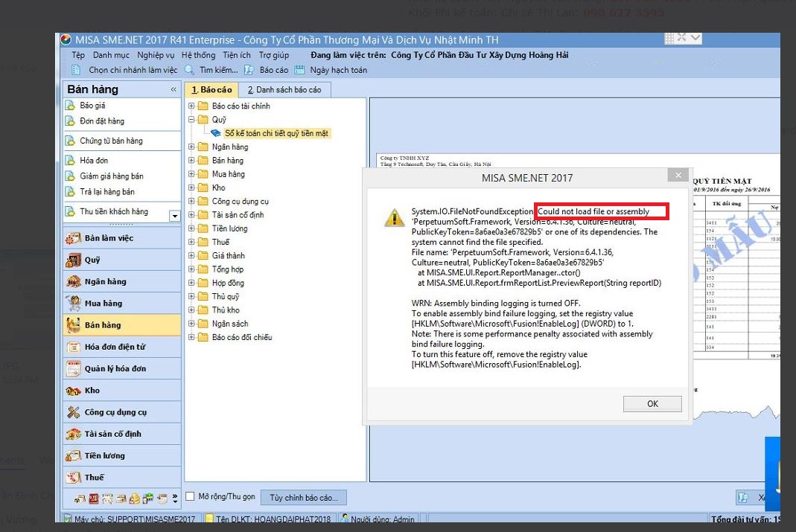Go to Mua hàng module
Image resolution: width=796 pixels, height=532 pixels.
coord(122,304)
